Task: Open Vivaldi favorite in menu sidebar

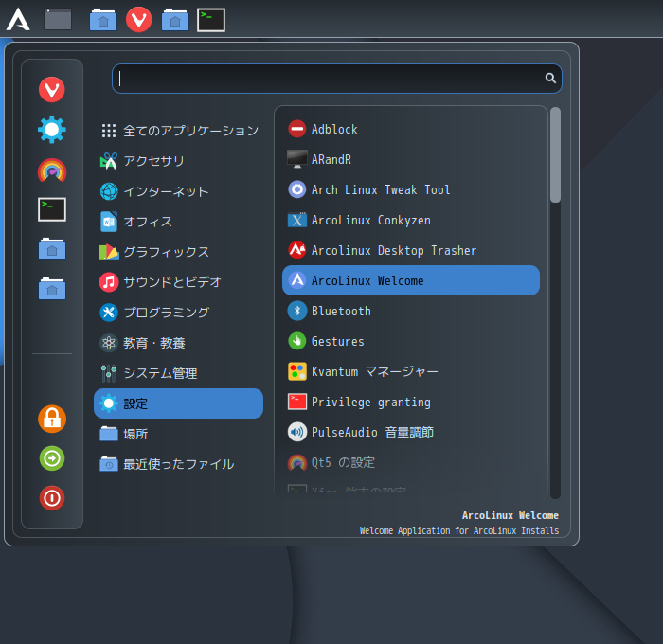Action: pos(52,90)
